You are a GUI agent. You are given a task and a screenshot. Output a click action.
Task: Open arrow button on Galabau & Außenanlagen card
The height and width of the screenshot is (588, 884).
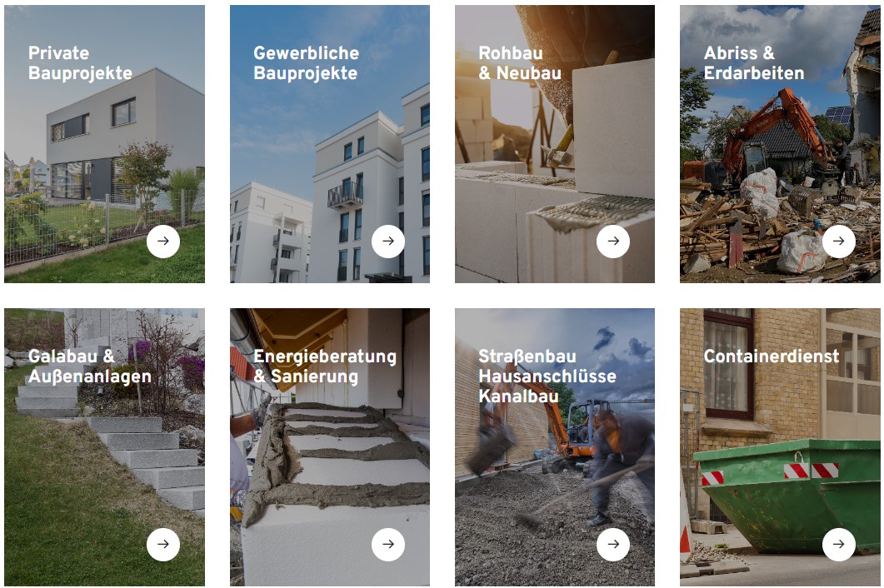(x=163, y=544)
